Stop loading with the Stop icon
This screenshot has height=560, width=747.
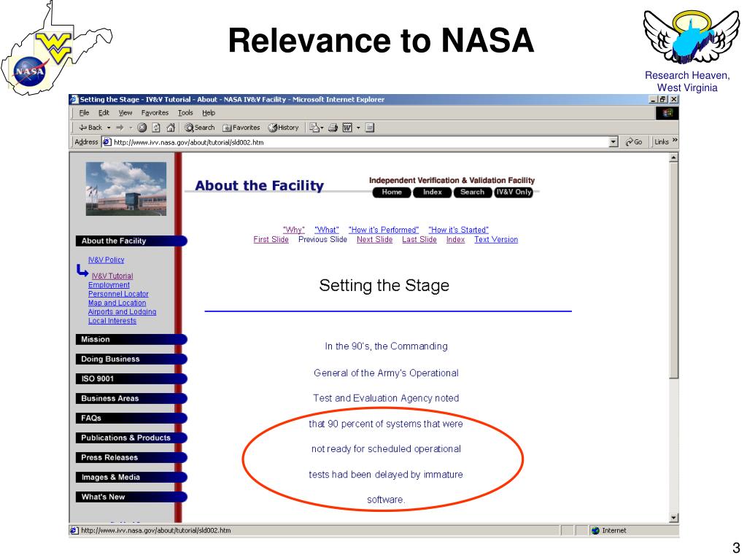pos(142,128)
